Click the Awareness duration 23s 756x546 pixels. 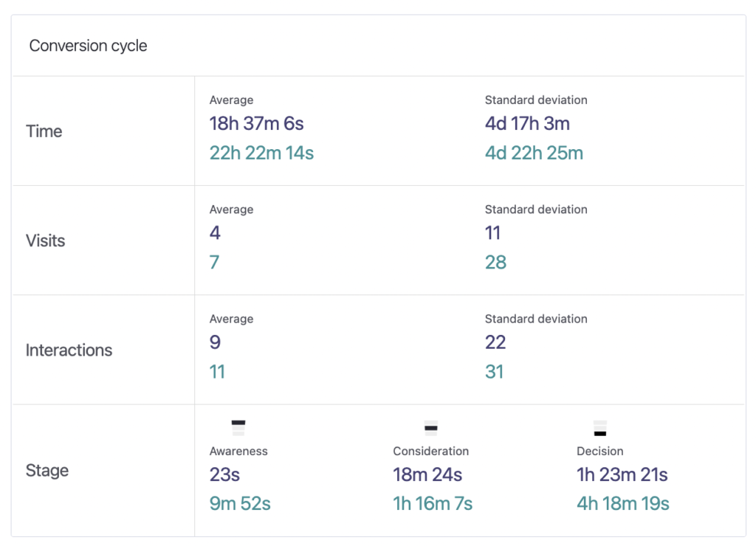coord(226,474)
